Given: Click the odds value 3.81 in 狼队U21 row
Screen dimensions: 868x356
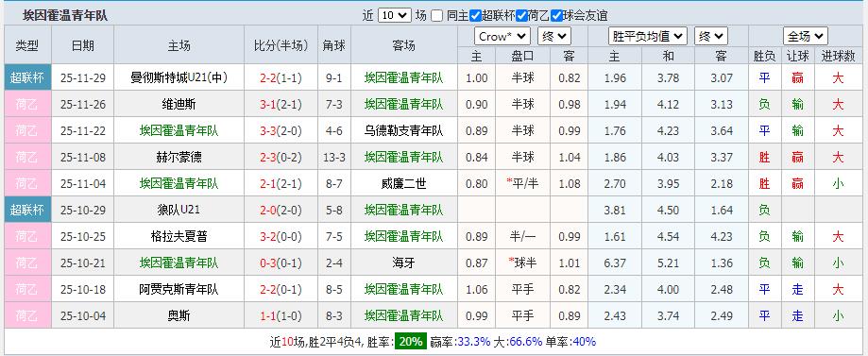Looking at the screenshot, I should (615, 210).
